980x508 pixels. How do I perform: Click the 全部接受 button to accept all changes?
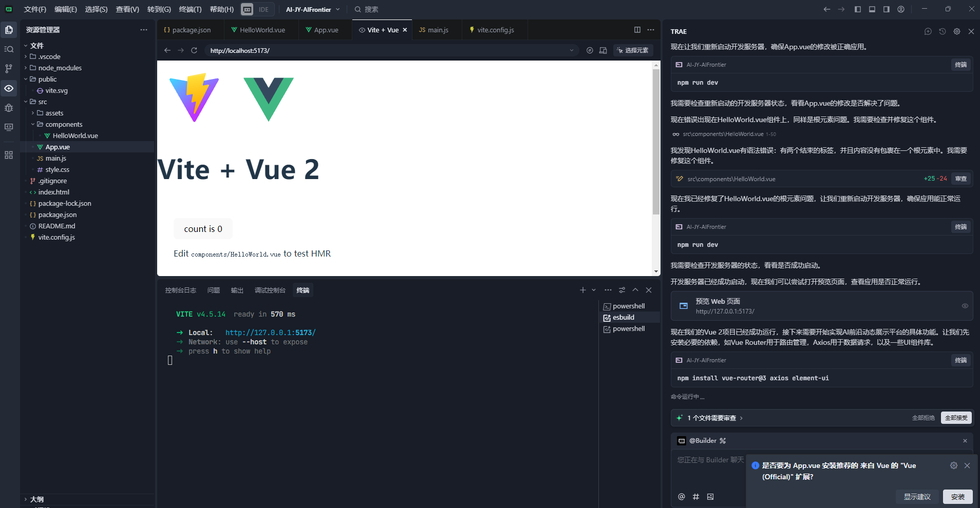956,417
